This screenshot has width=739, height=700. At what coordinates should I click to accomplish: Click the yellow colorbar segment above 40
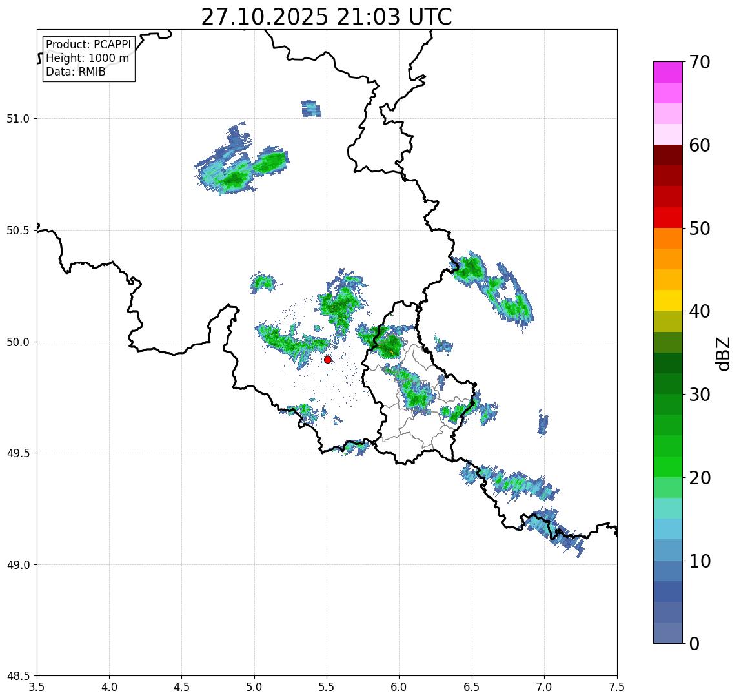pos(668,300)
